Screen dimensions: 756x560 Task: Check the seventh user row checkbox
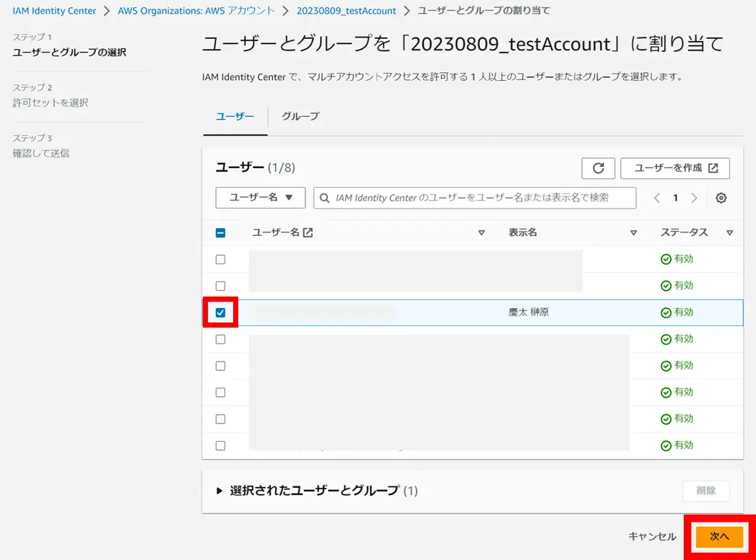point(220,419)
